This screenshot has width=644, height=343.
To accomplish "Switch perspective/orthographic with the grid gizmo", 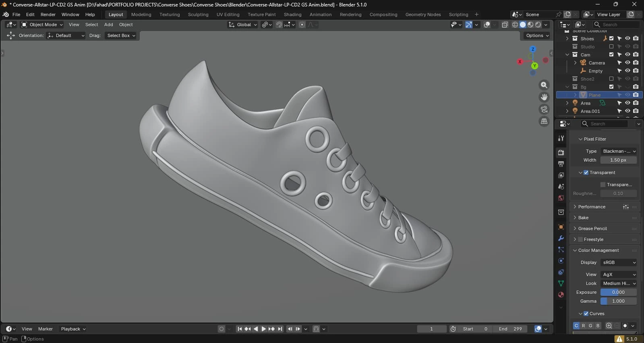I will click(x=544, y=121).
